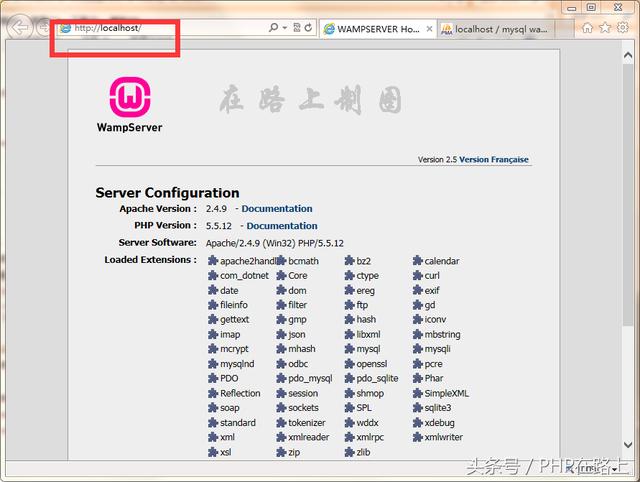Click the puzzle icon beside mysqli
This screenshot has height=482, width=640.
point(418,349)
